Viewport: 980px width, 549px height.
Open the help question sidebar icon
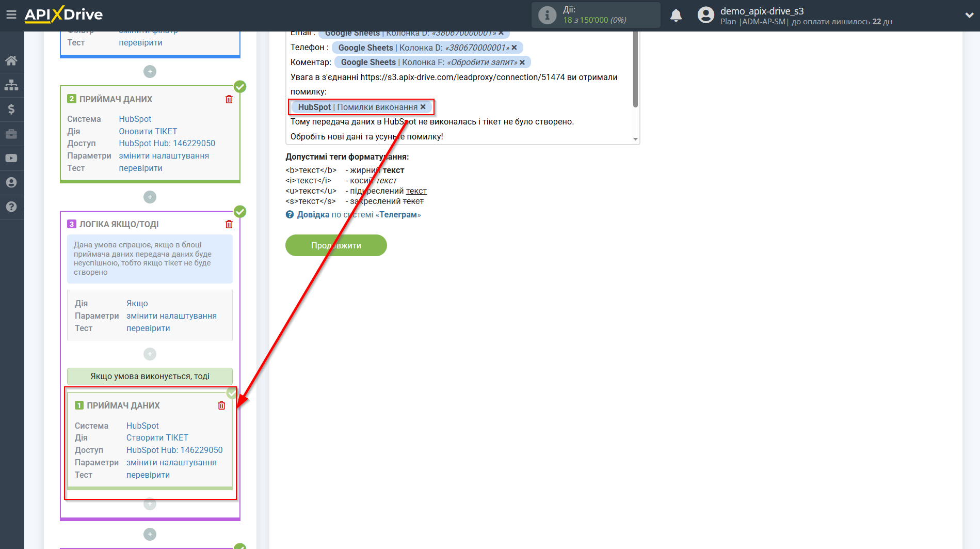[x=11, y=207]
